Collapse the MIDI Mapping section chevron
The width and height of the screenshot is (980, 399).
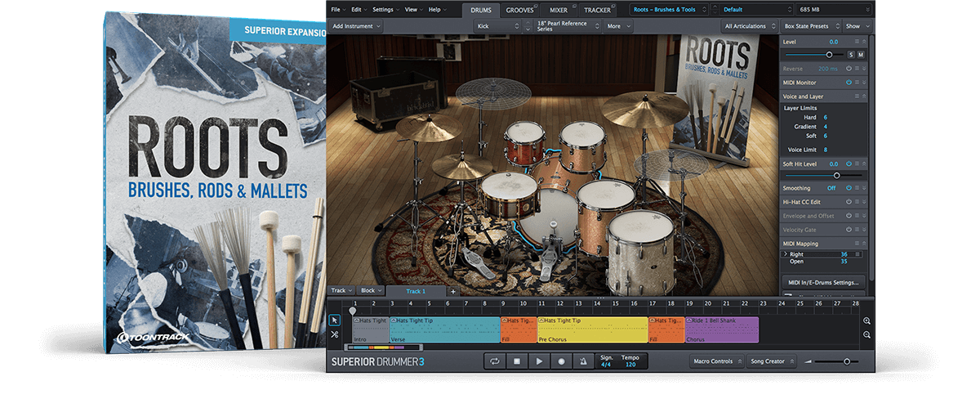click(x=864, y=244)
